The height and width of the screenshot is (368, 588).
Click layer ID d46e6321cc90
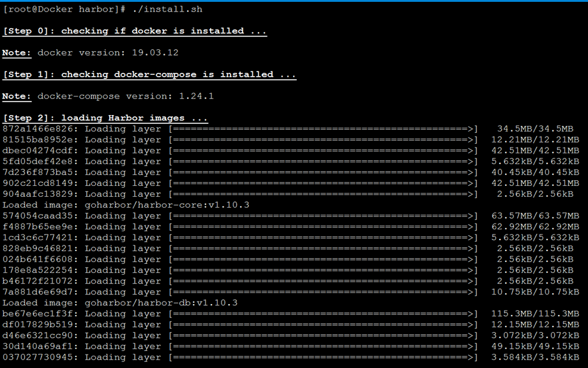38,336
